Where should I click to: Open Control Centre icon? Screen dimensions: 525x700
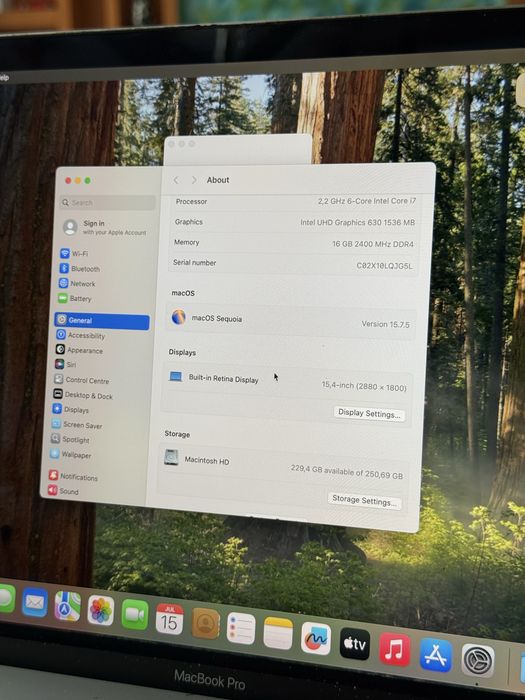[x=58, y=379]
